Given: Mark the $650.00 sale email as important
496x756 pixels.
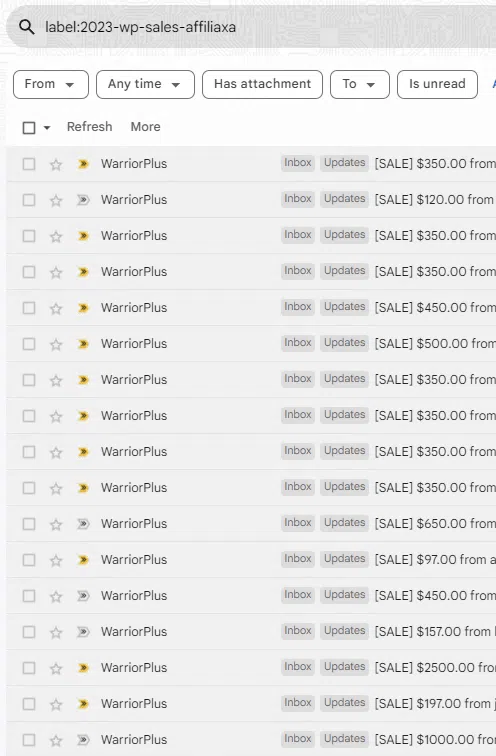Looking at the screenshot, I should (83, 524).
